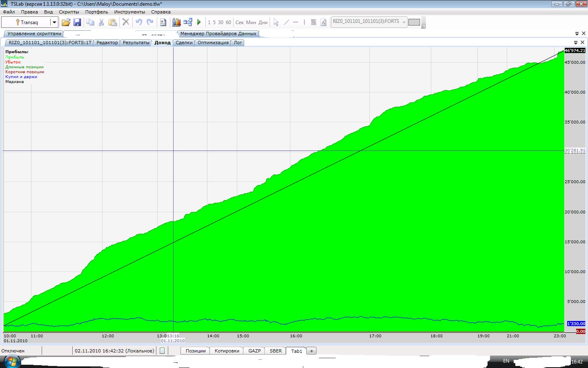Open the inner tab list dropdown arrow

pyautogui.click(x=576, y=43)
